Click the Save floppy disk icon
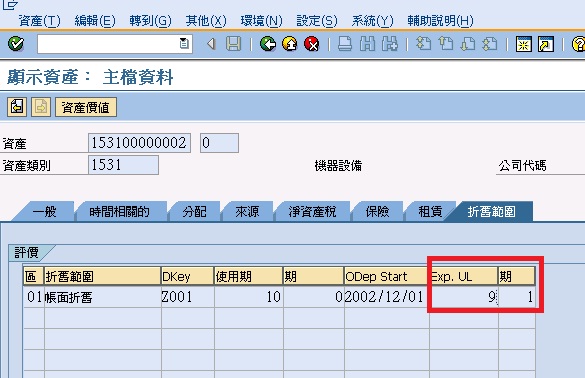 [234, 44]
